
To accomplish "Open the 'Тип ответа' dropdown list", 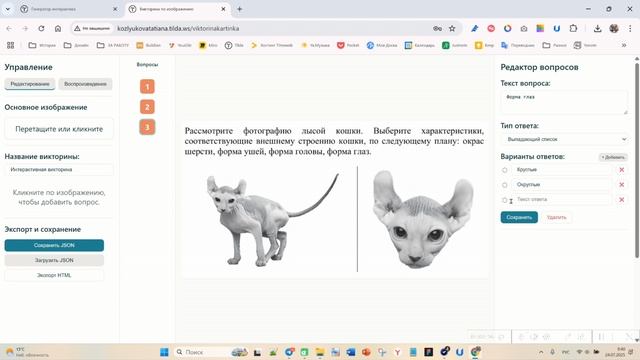I will click(x=564, y=139).
